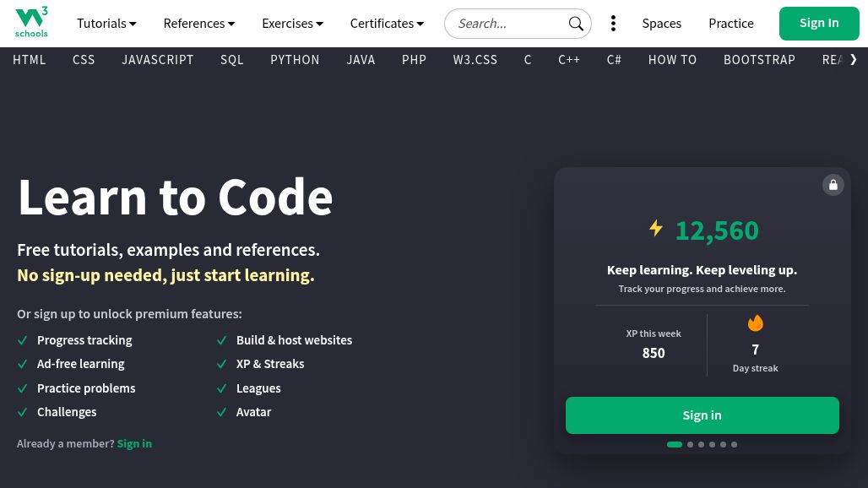Click the Challenges checkmark

23,412
